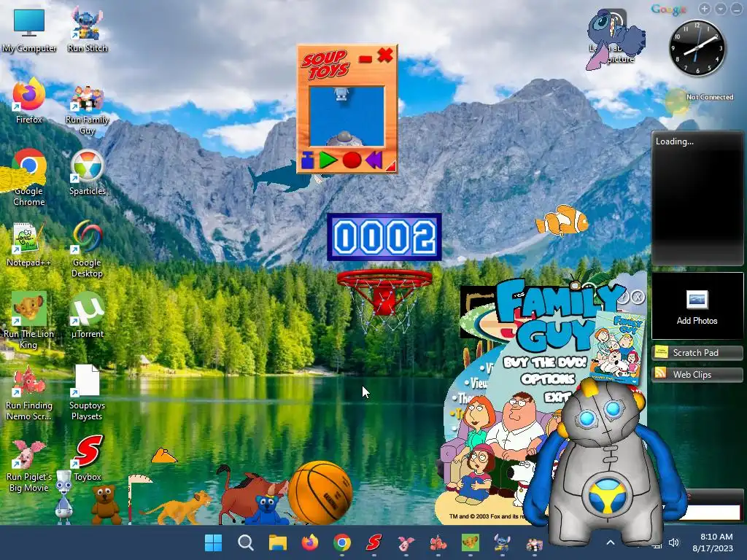Click the Lion King taskbar icon
This screenshot has width=747, height=560.
tap(471, 542)
